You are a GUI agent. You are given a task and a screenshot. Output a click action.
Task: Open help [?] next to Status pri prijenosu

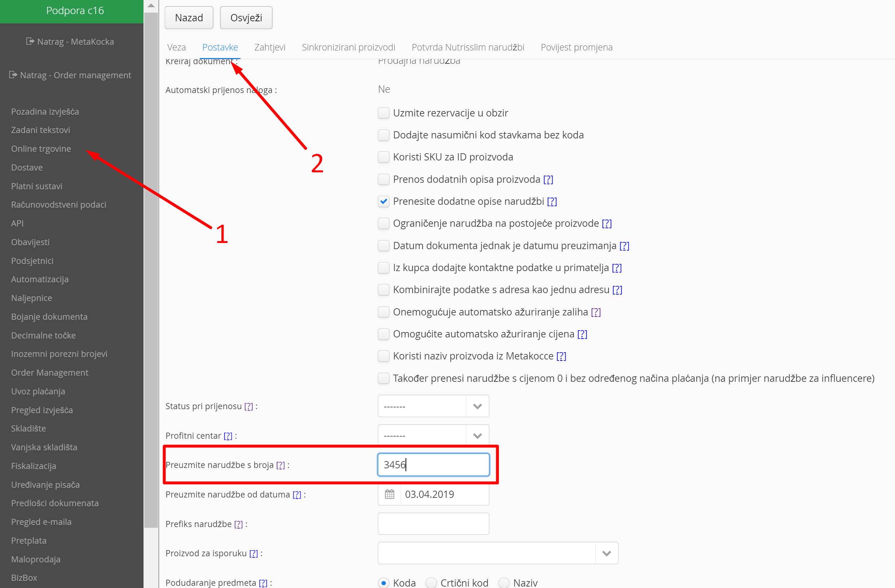pos(248,406)
